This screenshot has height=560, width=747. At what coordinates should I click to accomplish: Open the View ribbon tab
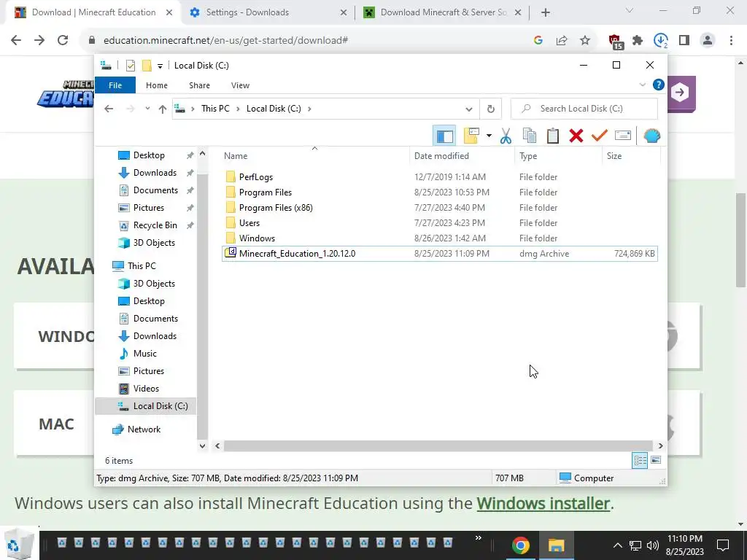(240, 85)
